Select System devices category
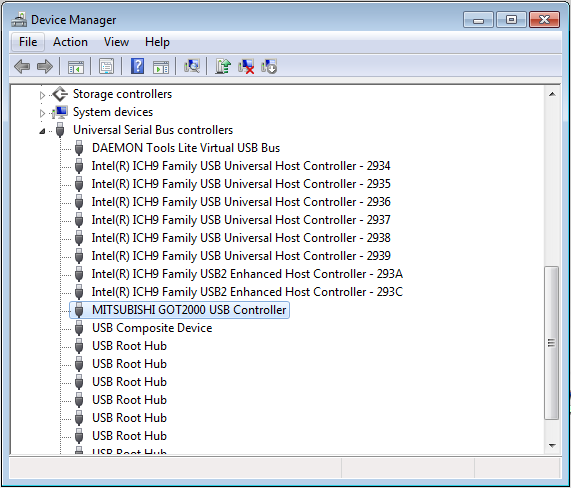 (113, 112)
